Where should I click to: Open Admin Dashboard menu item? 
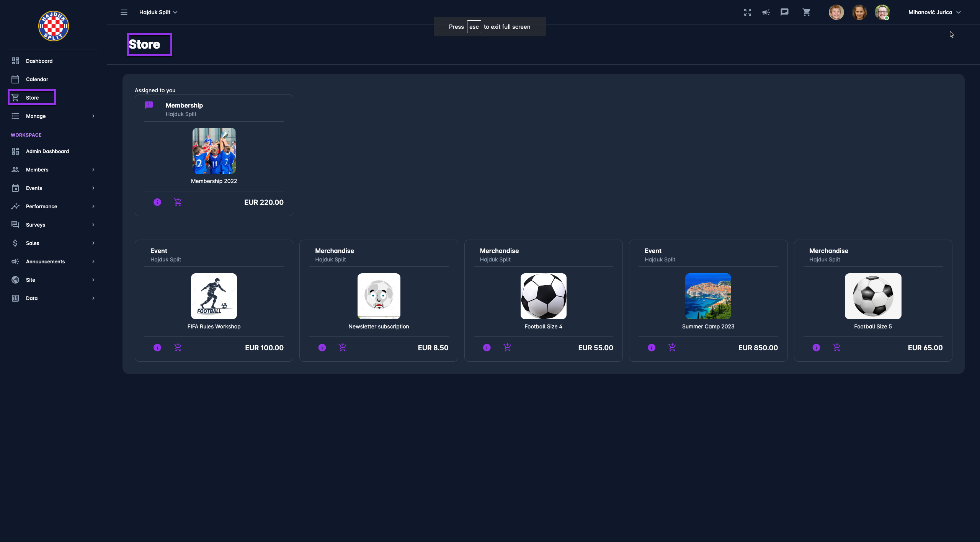[47, 151]
